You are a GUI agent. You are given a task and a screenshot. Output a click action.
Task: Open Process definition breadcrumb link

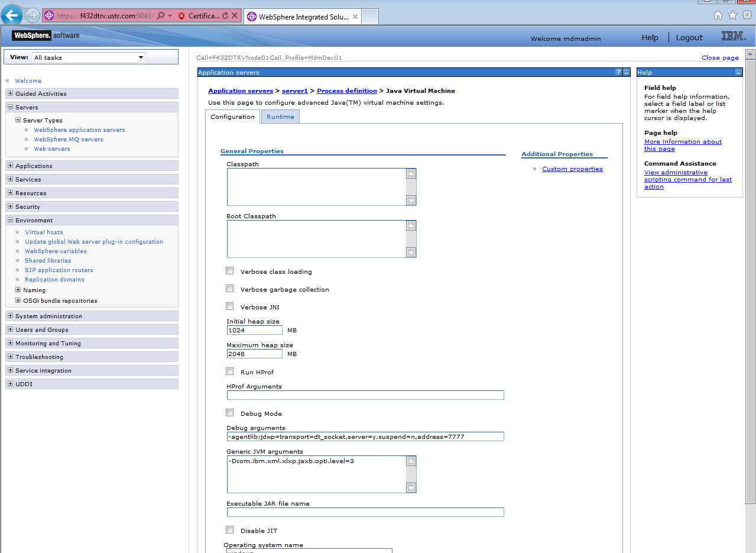(x=347, y=90)
